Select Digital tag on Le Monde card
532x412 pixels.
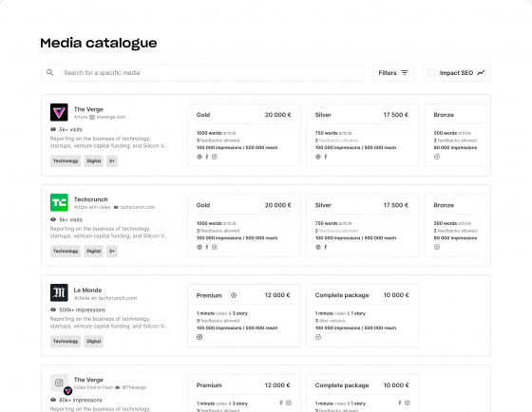(x=94, y=341)
